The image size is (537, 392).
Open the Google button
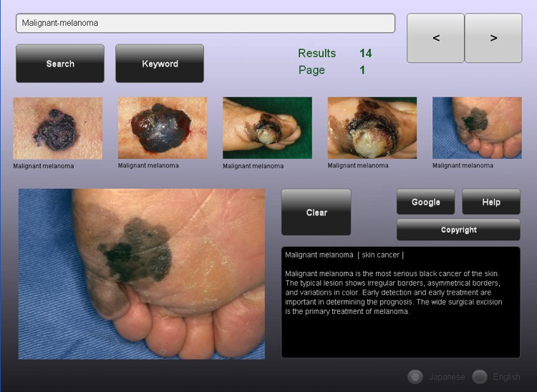pyautogui.click(x=426, y=202)
